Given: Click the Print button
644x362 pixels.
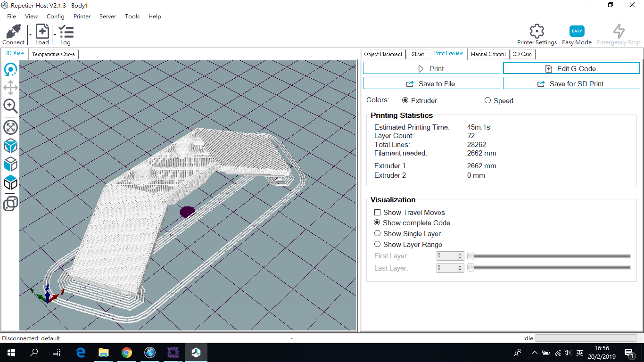Looking at the screenshot, I should click(x=431, y=68).
